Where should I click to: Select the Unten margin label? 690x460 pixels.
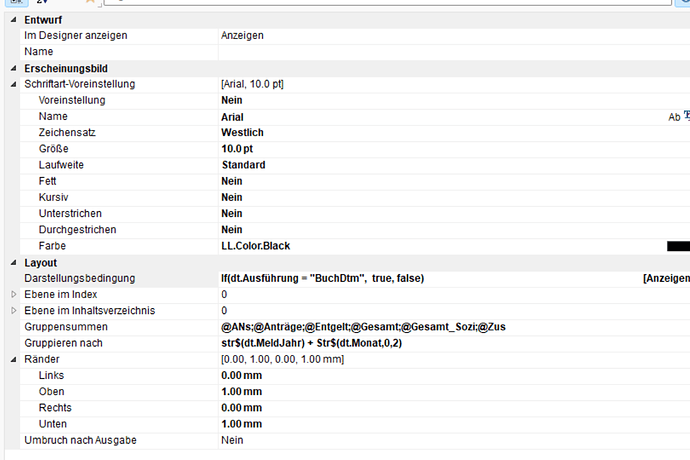tap(53, 424)
